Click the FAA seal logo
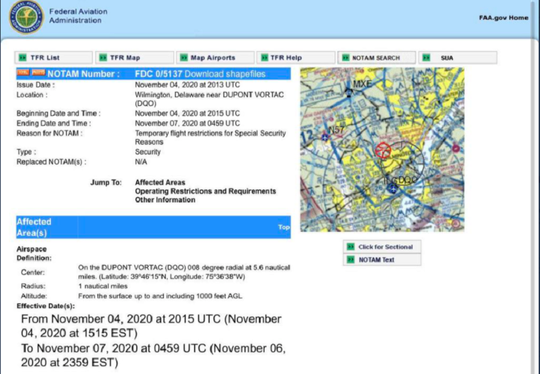540x374 pixels. pyautogui.click(x=27, y=17)
